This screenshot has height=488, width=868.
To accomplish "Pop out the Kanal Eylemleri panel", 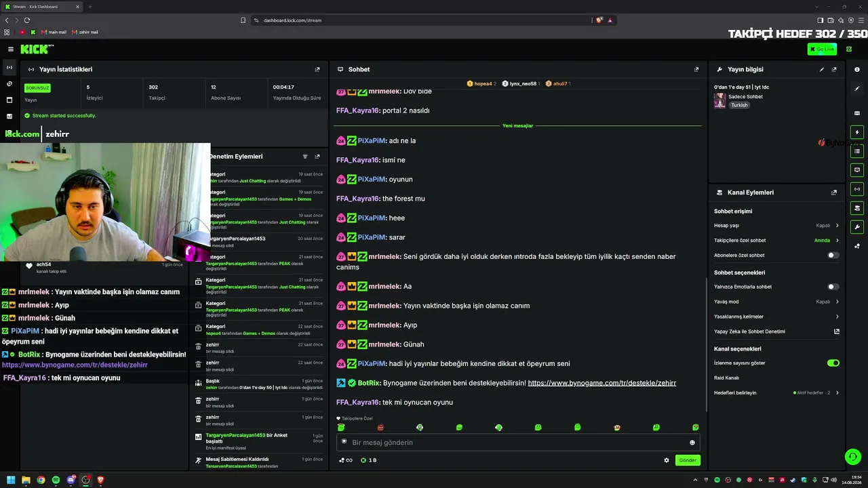I will click(834, 192).
